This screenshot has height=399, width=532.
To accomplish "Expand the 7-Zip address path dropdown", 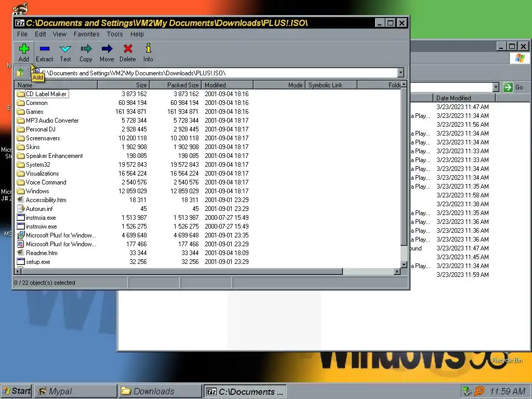I will click(401, 73).
